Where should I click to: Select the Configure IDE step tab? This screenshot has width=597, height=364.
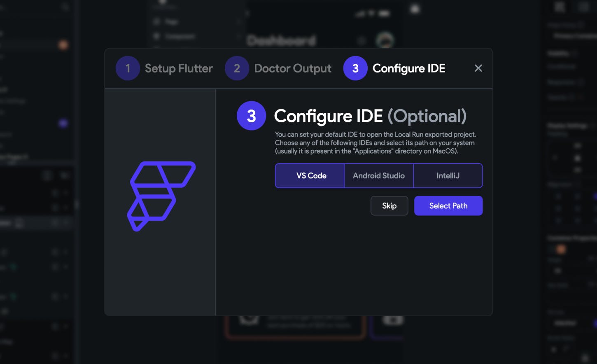[x=394, y=68]
